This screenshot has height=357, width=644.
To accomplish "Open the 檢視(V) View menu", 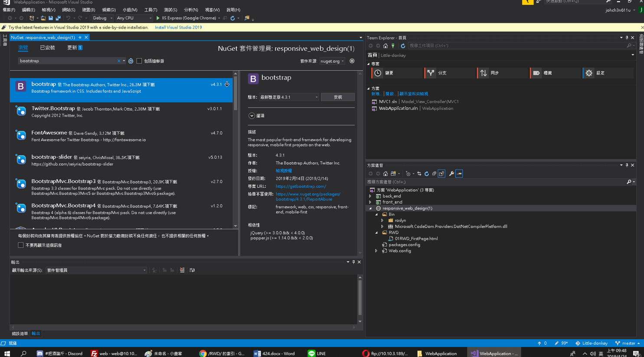I will pos(49,10).
